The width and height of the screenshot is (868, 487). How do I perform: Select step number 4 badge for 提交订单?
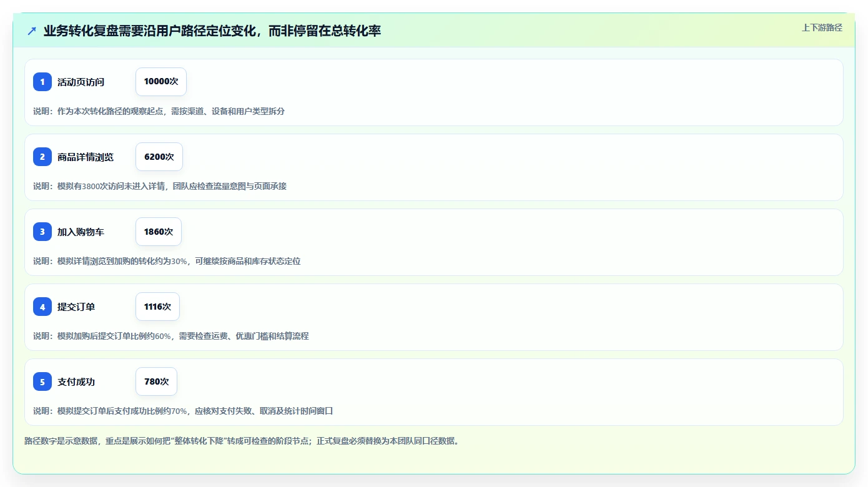(x=42, y=307)
